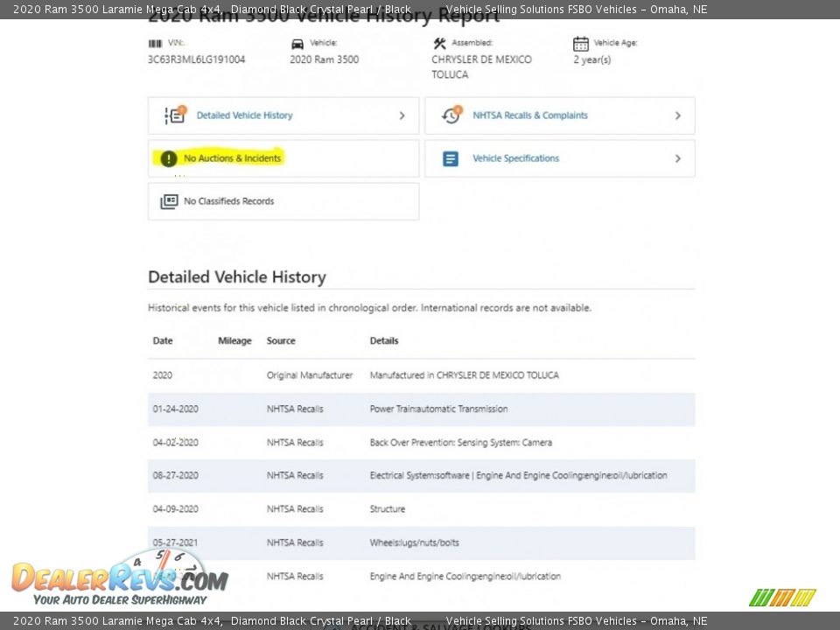Click the 05-27-2021 date cell
The width and height of the screenshot is (840, 630).
(175, 542)
